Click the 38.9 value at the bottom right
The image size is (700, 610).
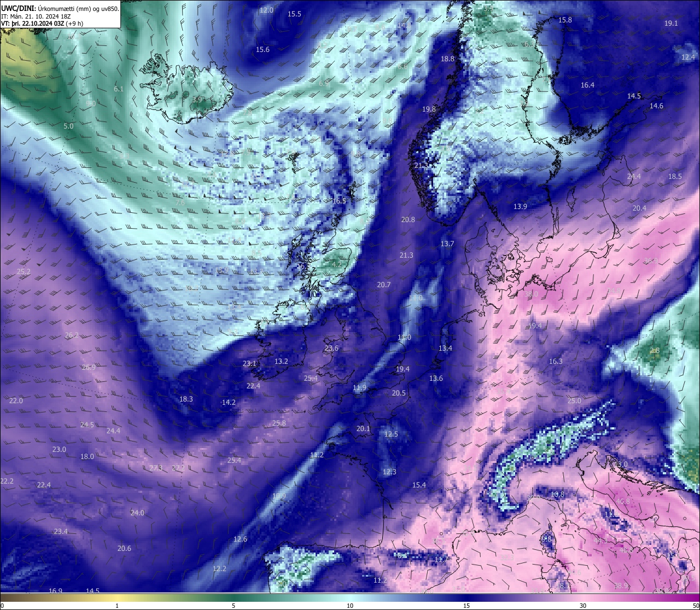coord(621,585)
